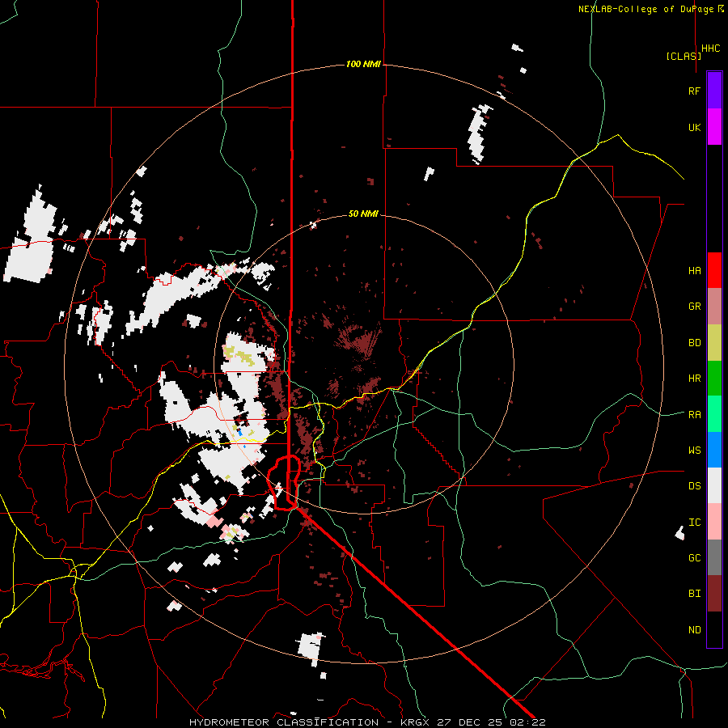Select the WS blue legend swatch
Screen dimensions: 728x728
pyautogui.click(x=714, y=450)
